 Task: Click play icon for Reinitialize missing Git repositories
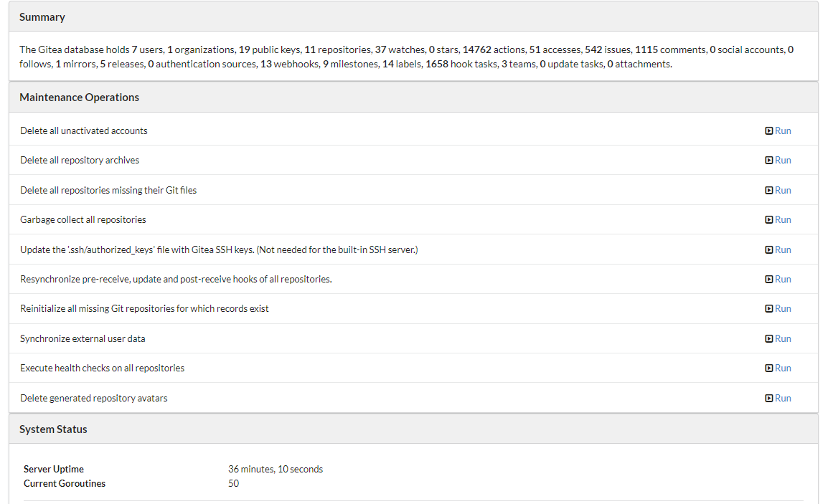(x=768, y=308)
